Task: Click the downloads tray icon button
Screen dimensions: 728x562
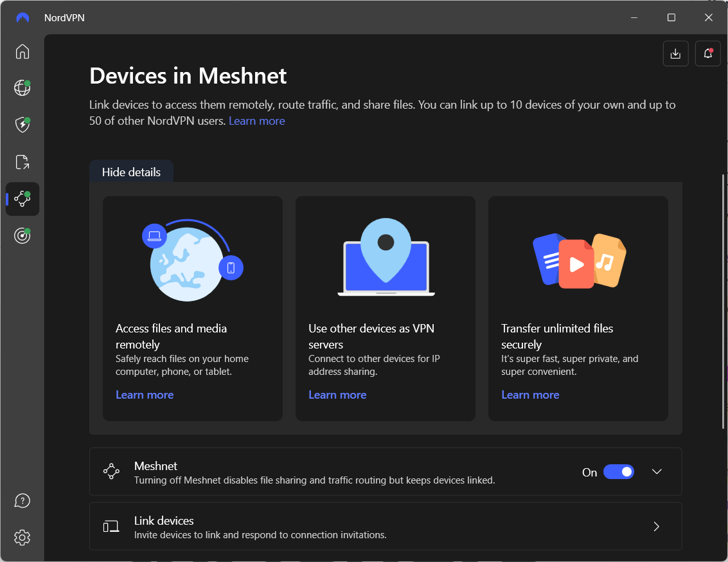Action: point(675,54)
